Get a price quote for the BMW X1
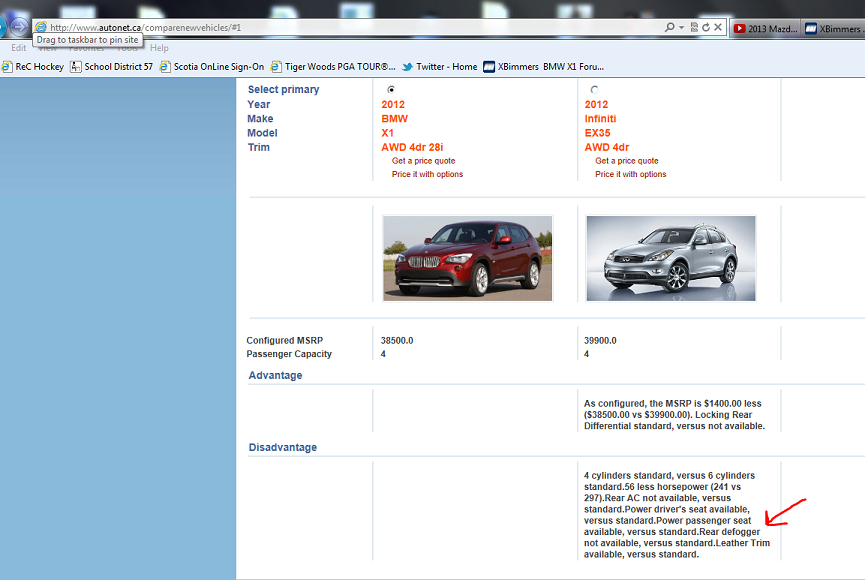This screenshot has height=580, width=865. click(x=424, y=161)
